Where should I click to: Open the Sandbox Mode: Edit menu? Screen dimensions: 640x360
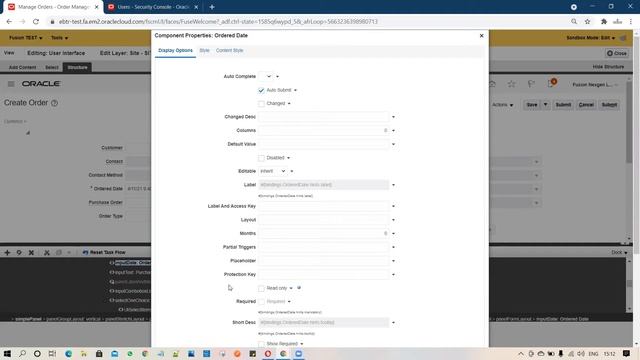[590, 38]
